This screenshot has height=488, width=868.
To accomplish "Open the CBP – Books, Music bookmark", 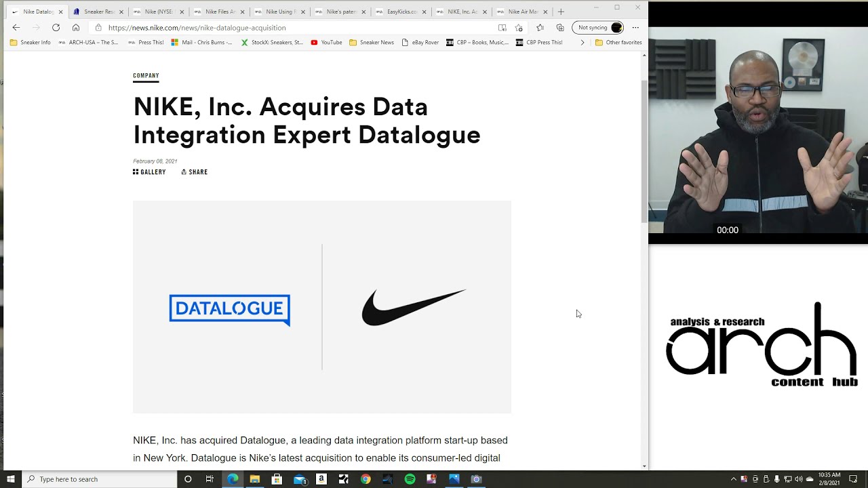I will 477,42.
